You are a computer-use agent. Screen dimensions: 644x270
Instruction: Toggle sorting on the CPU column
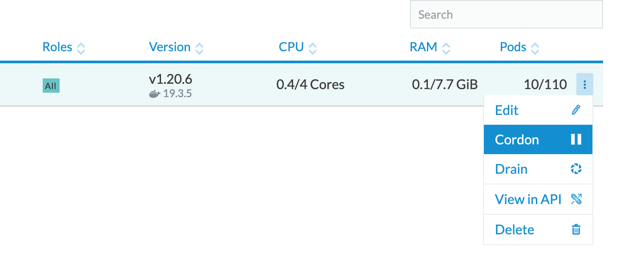(314, 48)
